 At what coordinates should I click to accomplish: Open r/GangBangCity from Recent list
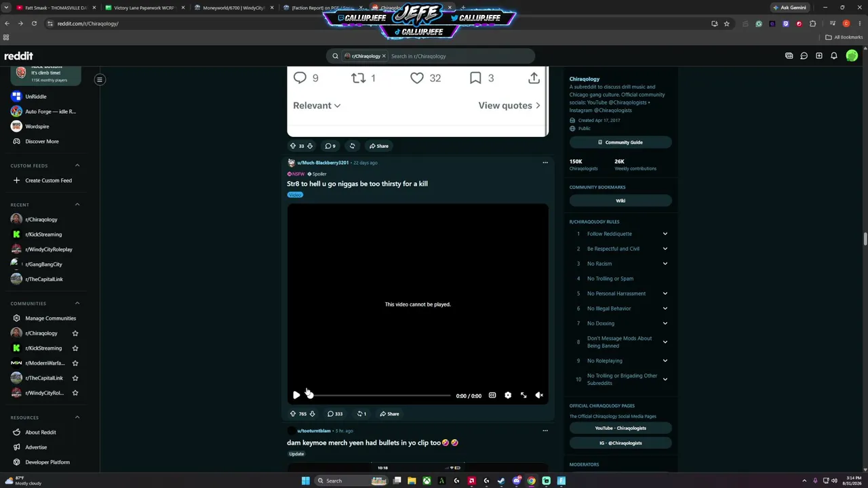pos(44,264)
